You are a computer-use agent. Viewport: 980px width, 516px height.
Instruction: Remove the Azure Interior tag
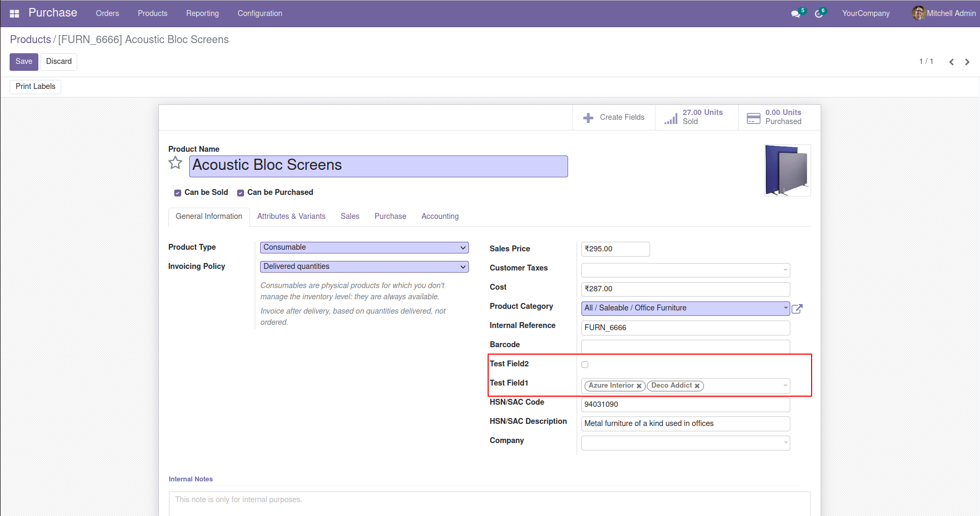[x=639, y=386]
